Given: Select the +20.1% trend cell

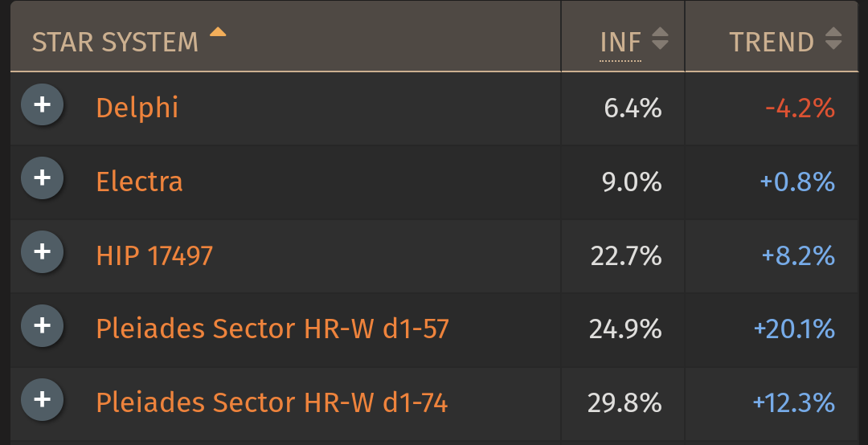Looking at the screenshot, I should (794, 329).
